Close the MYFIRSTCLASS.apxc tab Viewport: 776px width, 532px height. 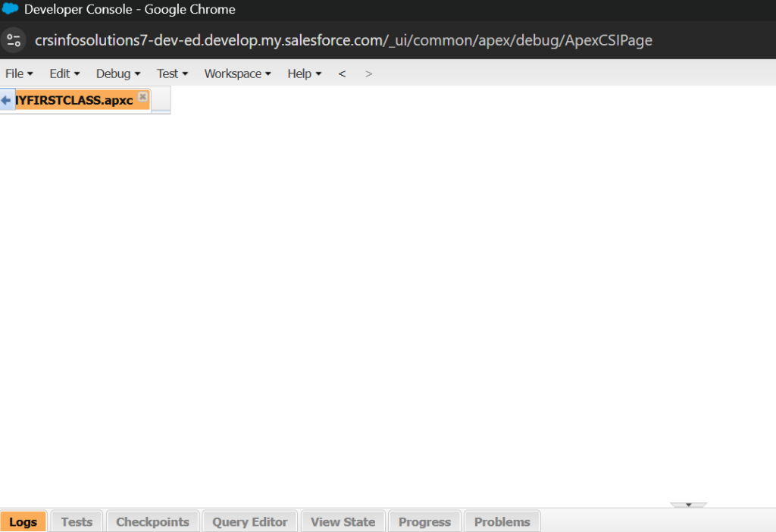[x=143, y=97]
